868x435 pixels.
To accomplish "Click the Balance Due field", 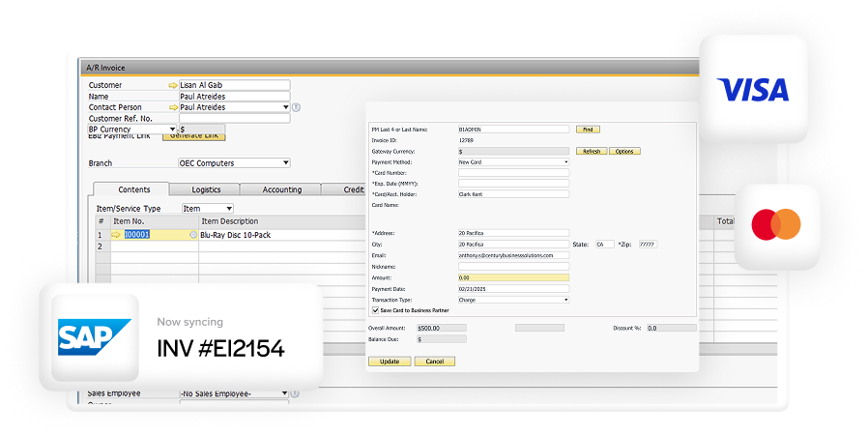I will click(441, 339).
